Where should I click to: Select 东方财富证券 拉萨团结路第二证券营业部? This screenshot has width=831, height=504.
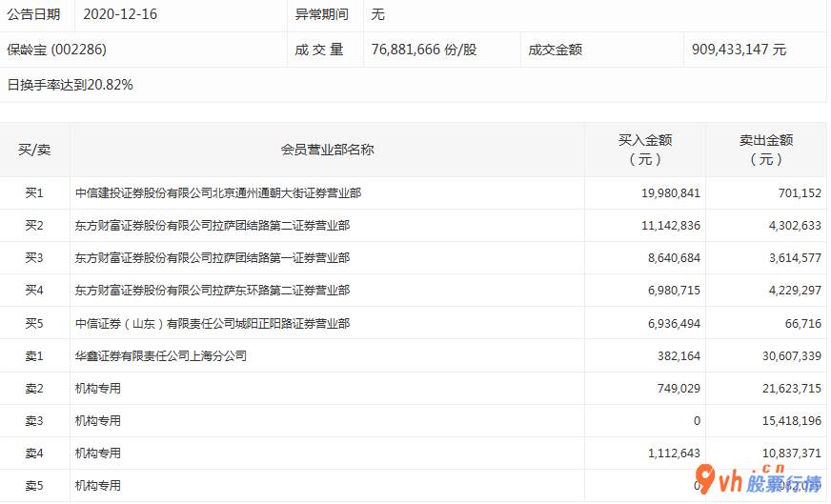pyautogui.click(x=212, y=226)
